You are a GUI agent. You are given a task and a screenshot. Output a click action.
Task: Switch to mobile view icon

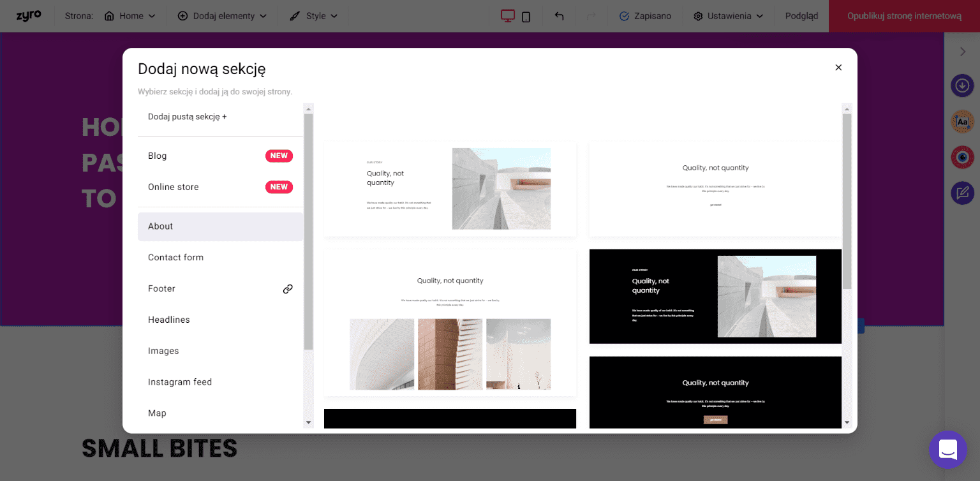click(526, 17)
